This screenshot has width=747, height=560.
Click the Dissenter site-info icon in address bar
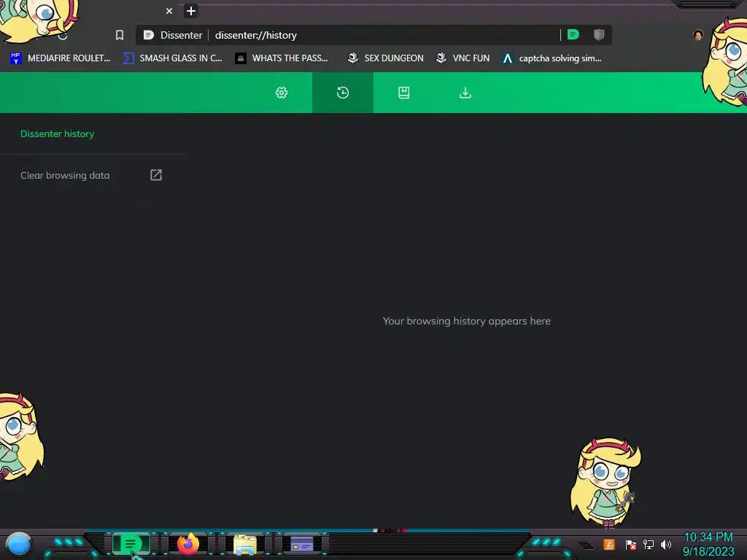coord(149,35)
